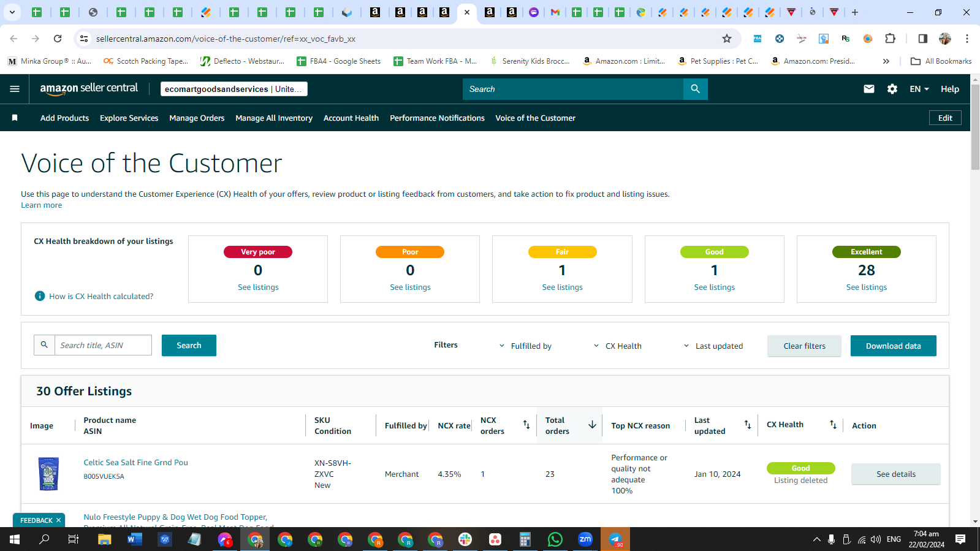Click the magnifier button beside the top Search field
Viewport: 980px width, 551px height.
pyautogui.click(x=695, y=89)
